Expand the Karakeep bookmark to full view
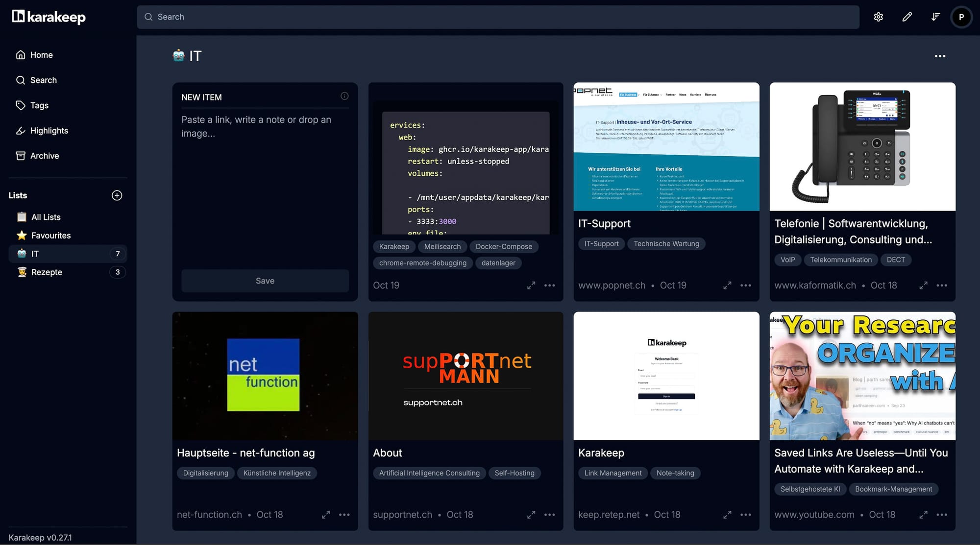The height and width of the screenshot is (545, 980). click(x=727, y=515)
